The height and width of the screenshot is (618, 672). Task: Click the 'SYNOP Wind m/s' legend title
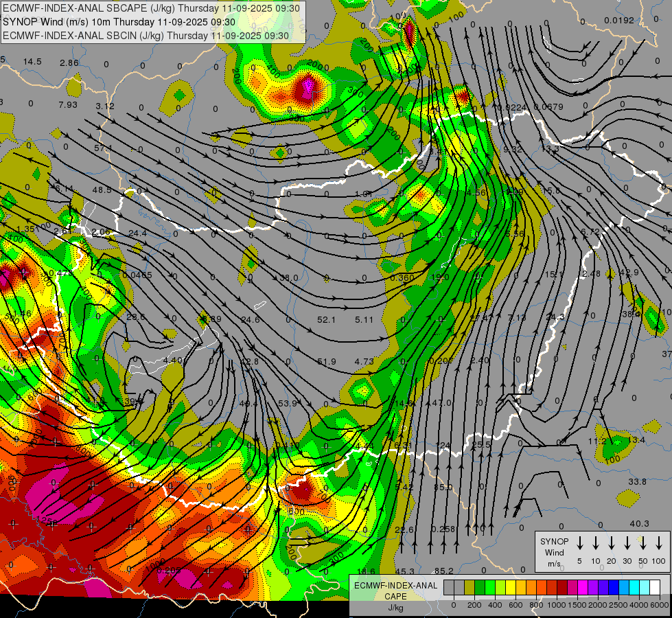point(554,552)
